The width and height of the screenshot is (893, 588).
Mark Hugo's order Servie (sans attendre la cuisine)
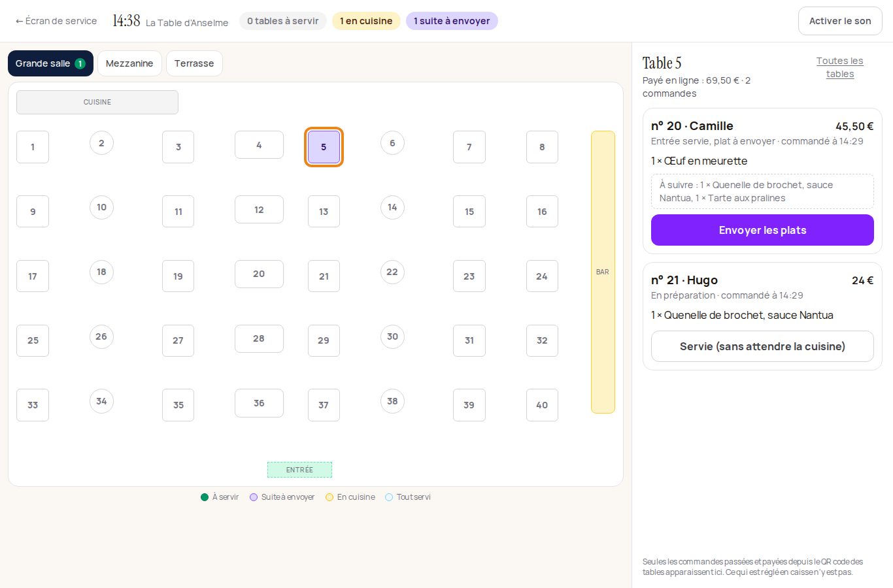click(x=762, y=346)
